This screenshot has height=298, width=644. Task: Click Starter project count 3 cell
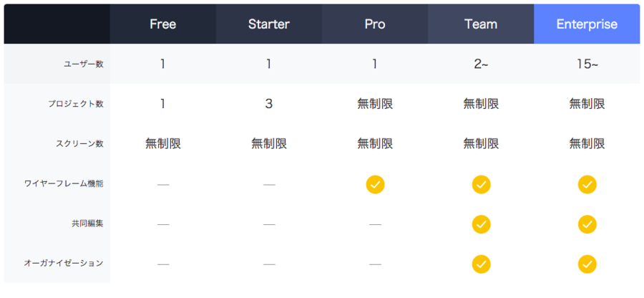(x=269, y=104)
